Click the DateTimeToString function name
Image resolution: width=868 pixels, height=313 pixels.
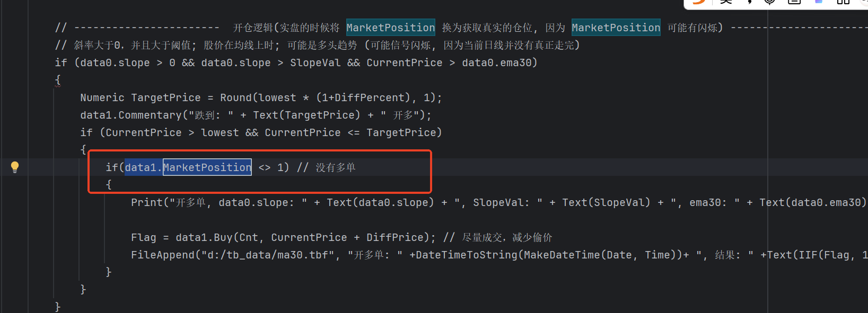coord(467,255)
